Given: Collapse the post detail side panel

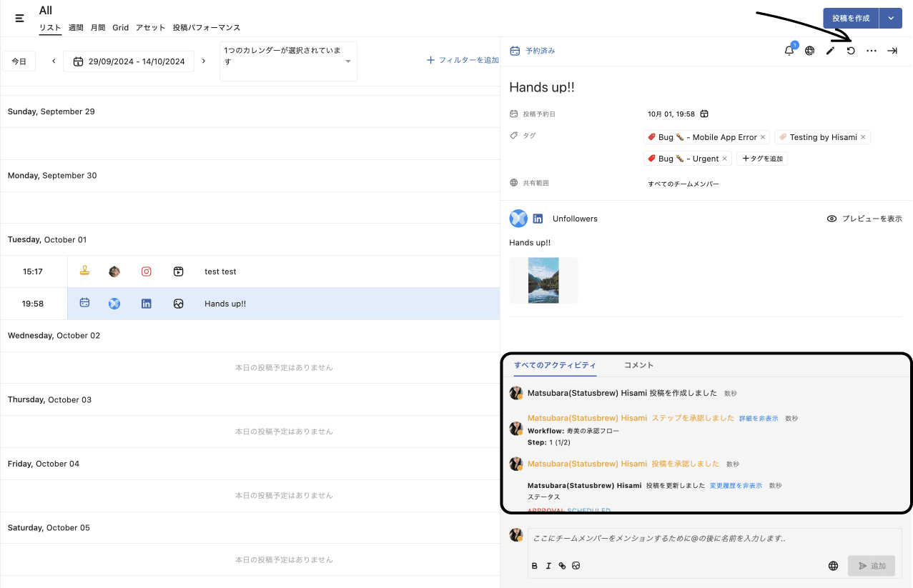Looking at the screenshot, I should (892, 51).
